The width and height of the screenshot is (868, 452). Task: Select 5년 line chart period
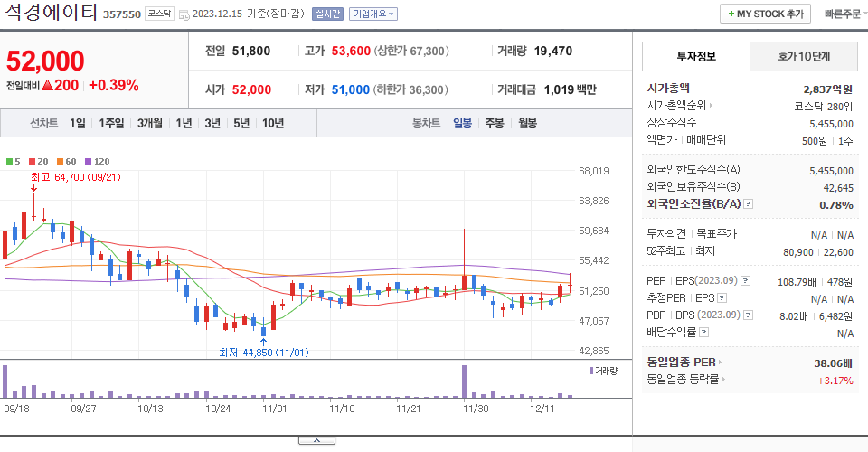241,123
